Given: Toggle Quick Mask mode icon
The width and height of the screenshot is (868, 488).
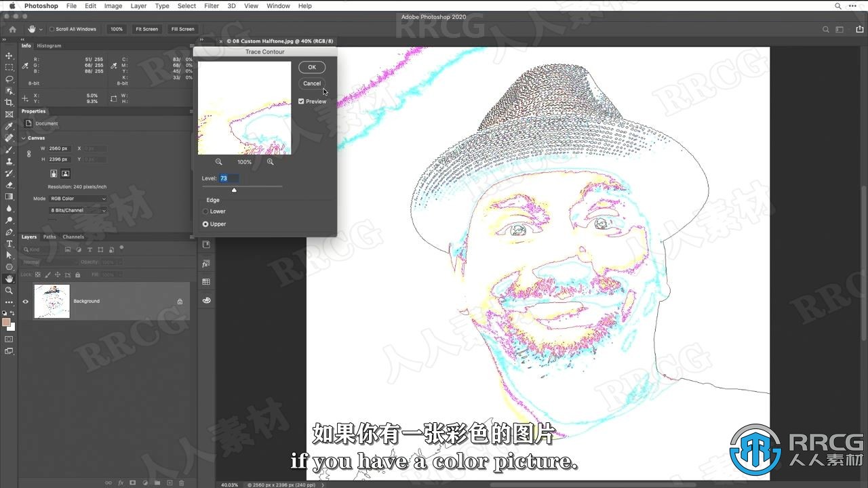Looking at the screenshot, I should coord(9,339).
